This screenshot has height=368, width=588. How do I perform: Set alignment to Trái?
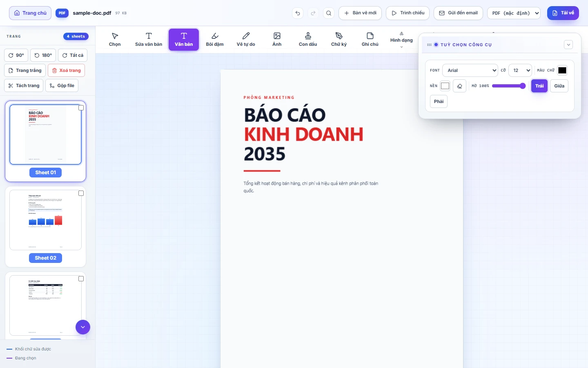[x=539, y=86]
